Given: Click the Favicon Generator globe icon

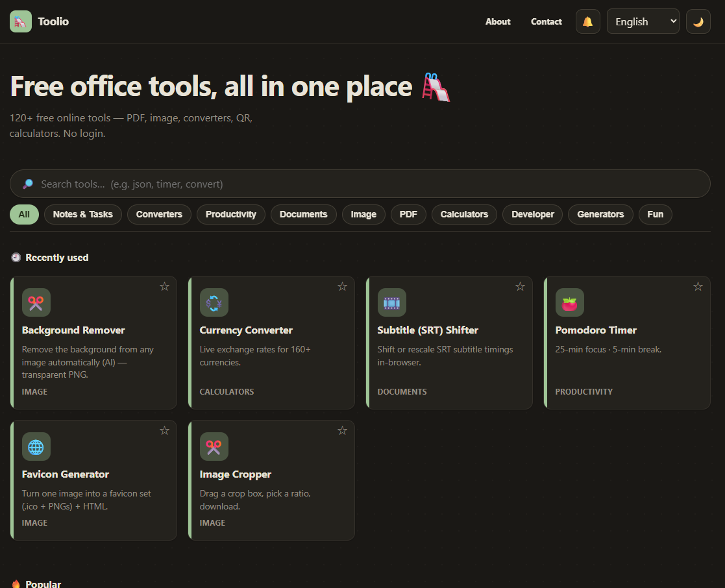Looking at the screenshot, I should (x=36, y=447).
